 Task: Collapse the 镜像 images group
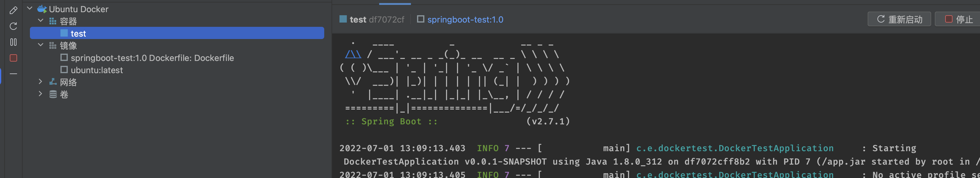coord(41,45)
